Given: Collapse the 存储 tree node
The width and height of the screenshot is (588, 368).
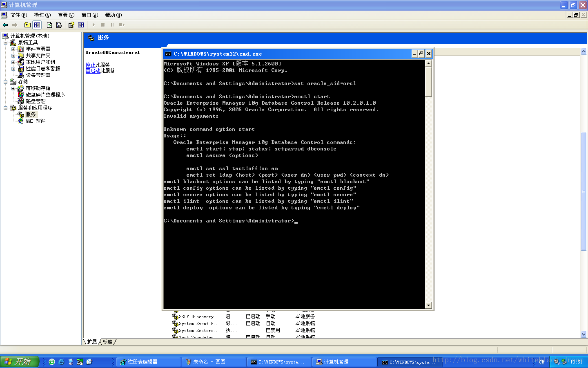Looking at the screenshot, I should [5, 82].
